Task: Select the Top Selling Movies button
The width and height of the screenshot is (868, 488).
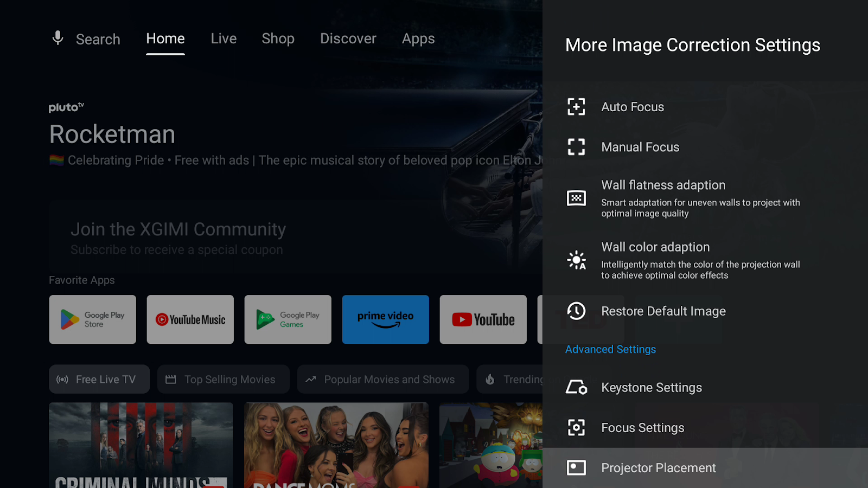Action: pos(223,380)
